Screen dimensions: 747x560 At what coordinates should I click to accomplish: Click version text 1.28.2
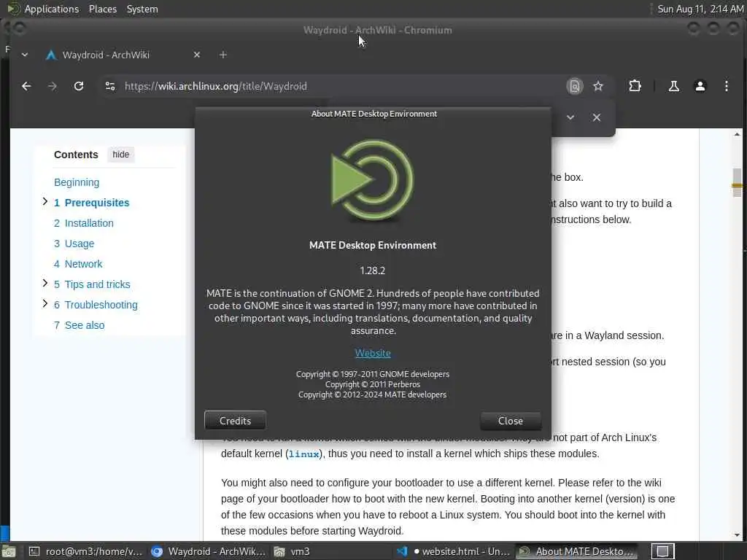373,271
